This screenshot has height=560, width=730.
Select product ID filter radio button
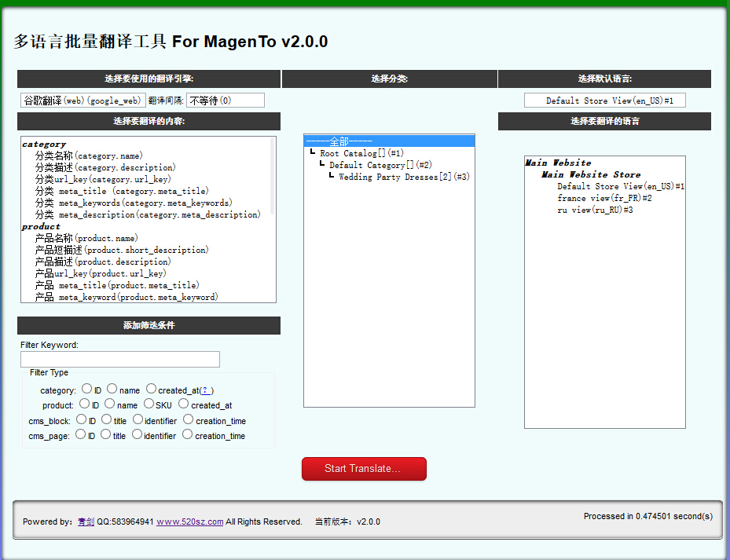coord(84,403)
